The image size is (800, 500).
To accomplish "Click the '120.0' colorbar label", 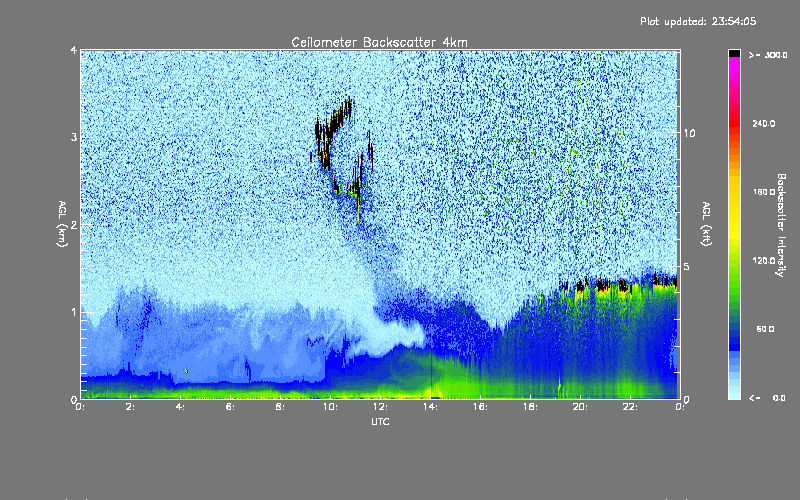I will (x=764, y=261).
